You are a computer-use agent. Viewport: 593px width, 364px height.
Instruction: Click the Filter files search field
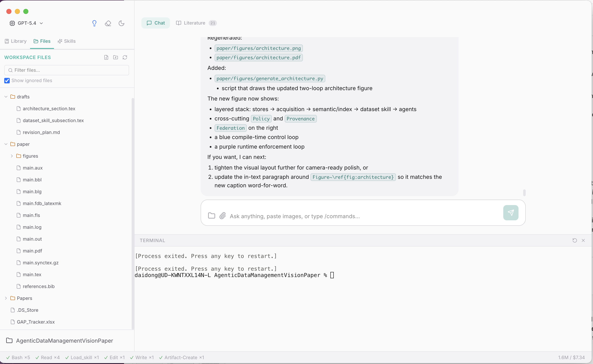(66, 70)
